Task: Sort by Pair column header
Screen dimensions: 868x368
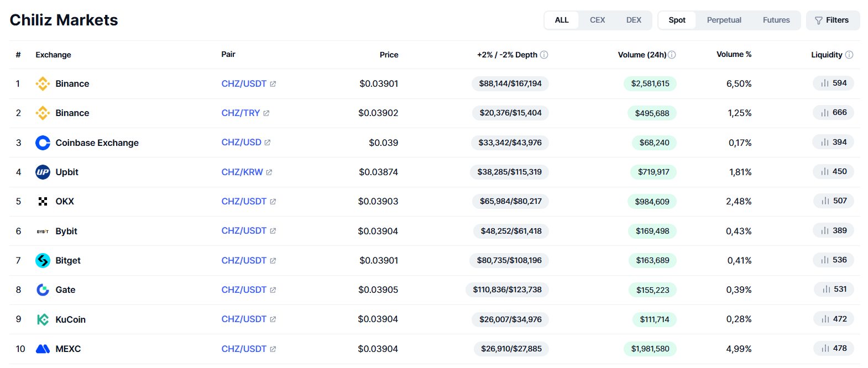Action: [x=228, y=54]
